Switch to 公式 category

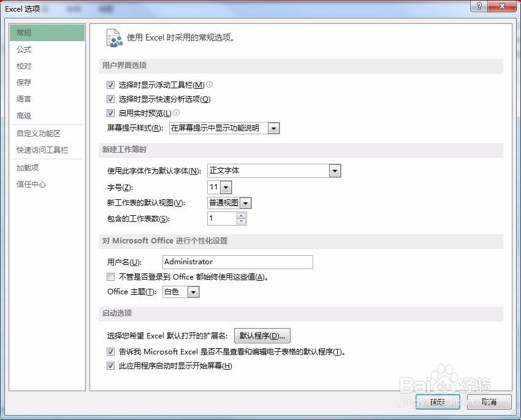click(x=47, y=49)
